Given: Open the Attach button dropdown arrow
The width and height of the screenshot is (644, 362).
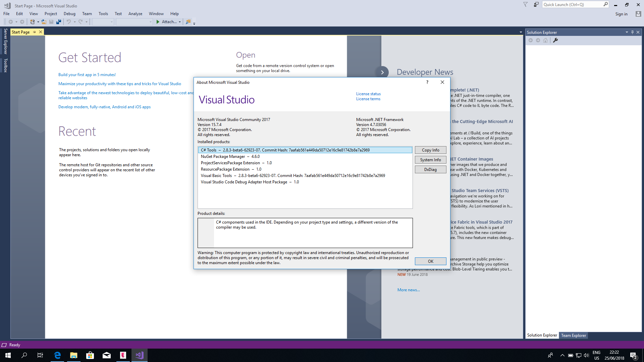Looking at the screenshot, I should click(180, 21).
